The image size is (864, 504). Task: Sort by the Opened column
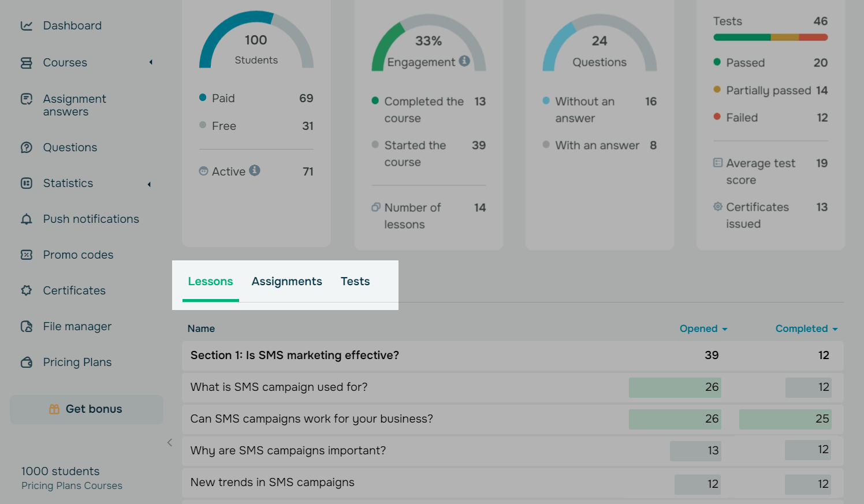703,329
